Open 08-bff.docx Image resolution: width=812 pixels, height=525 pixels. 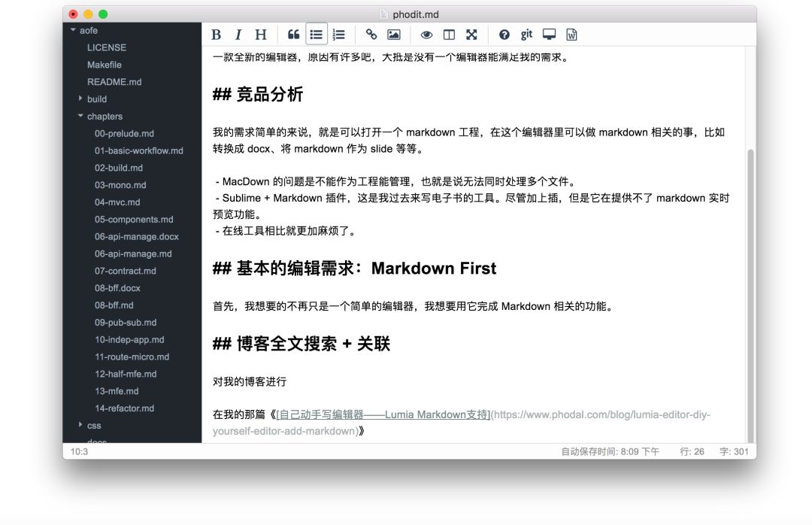click(117, 287)
